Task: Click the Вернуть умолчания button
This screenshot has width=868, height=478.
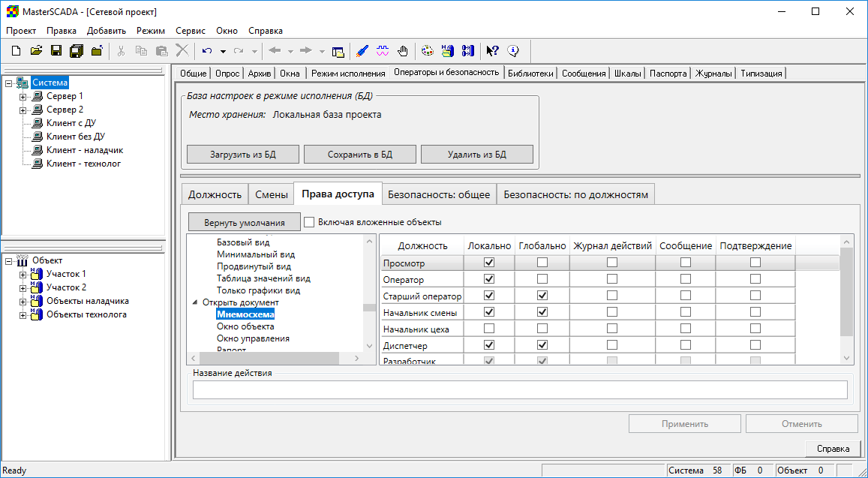Action: tap(244, 223)
